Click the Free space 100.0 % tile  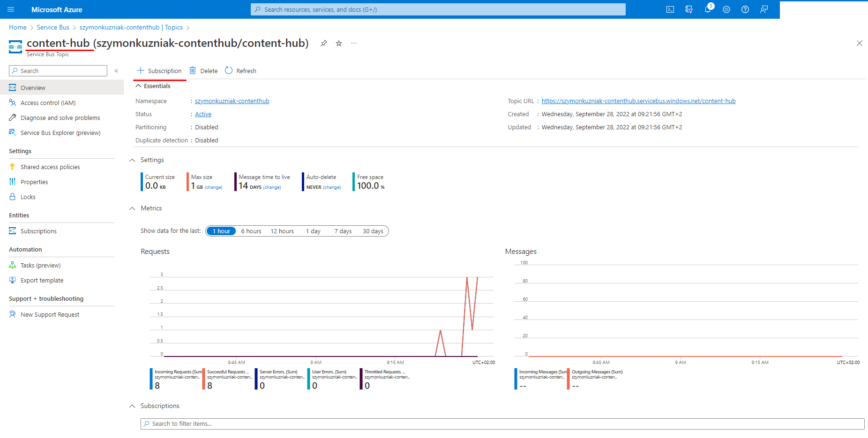(x=369, y=182)
